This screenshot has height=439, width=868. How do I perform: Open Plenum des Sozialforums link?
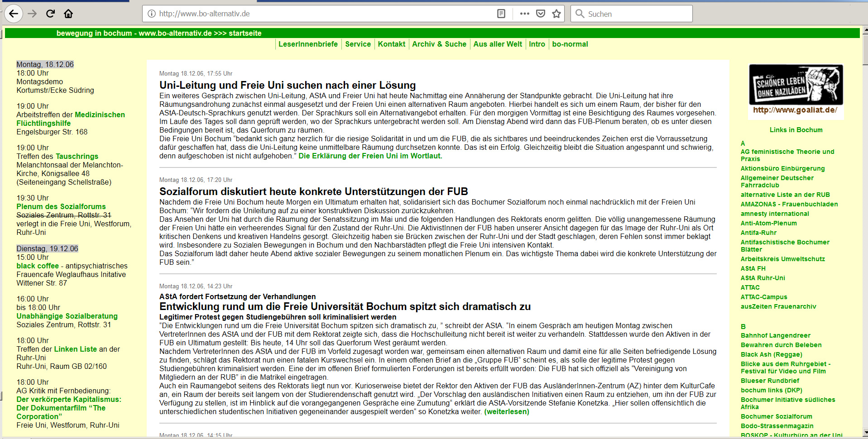coord(61,206)
